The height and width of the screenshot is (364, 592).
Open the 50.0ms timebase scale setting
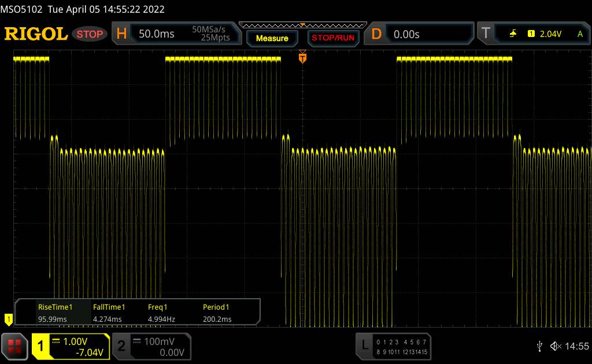(x=157, y=34)
